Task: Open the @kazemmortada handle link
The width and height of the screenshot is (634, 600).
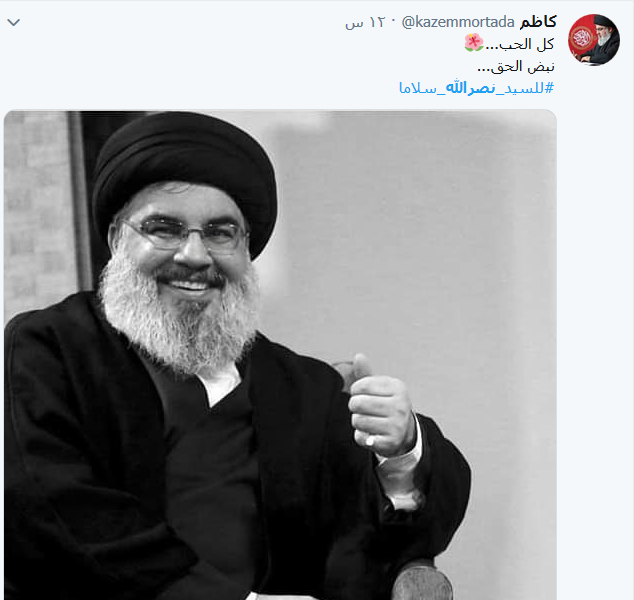Action: 458,22
